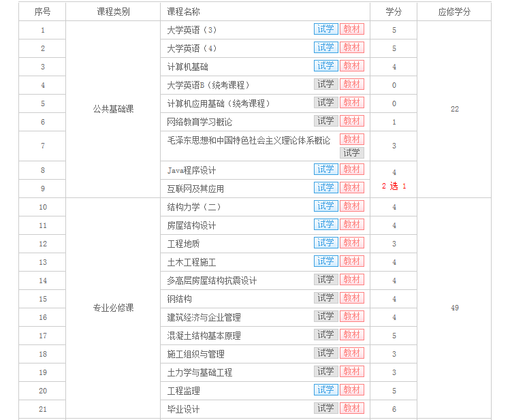
Task: Open 教材 for 大学英语B（统考课程）
Action: tap(351, 84)
